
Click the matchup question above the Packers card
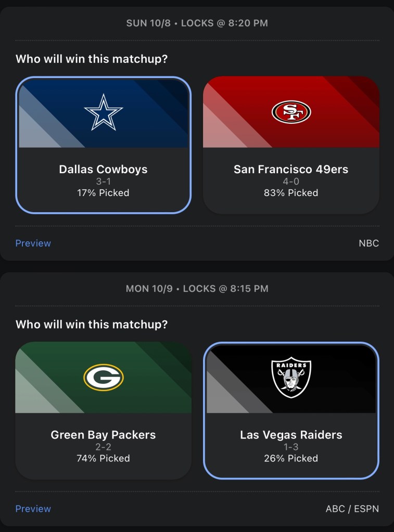coord(92,325)
